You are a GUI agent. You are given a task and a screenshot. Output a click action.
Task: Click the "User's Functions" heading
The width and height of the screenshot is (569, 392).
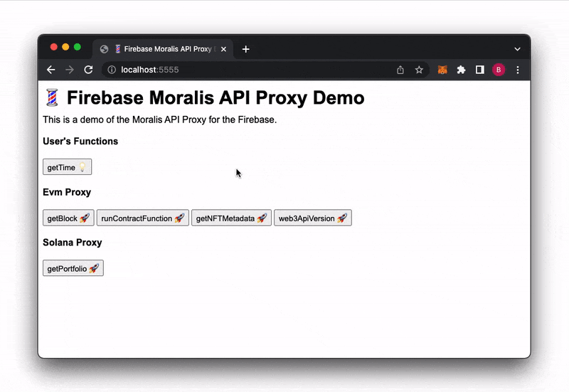(80, 141)
